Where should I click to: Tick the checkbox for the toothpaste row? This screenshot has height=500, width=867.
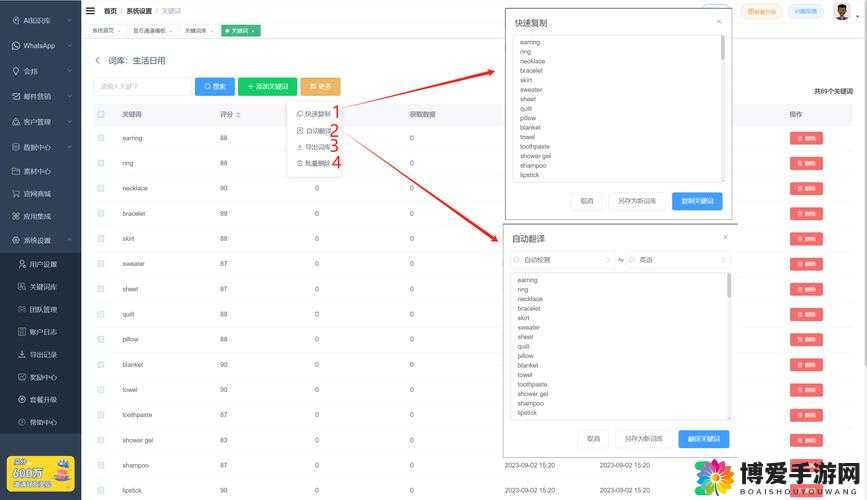pyautogui.click(x=101, y=415)
